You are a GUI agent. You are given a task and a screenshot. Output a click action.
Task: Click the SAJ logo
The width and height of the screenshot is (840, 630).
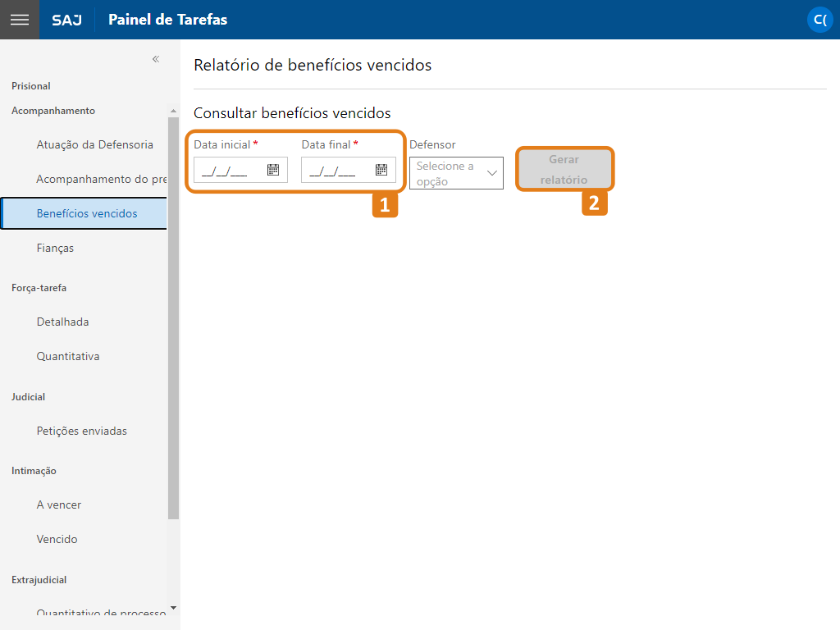click(x=67, y=20)
